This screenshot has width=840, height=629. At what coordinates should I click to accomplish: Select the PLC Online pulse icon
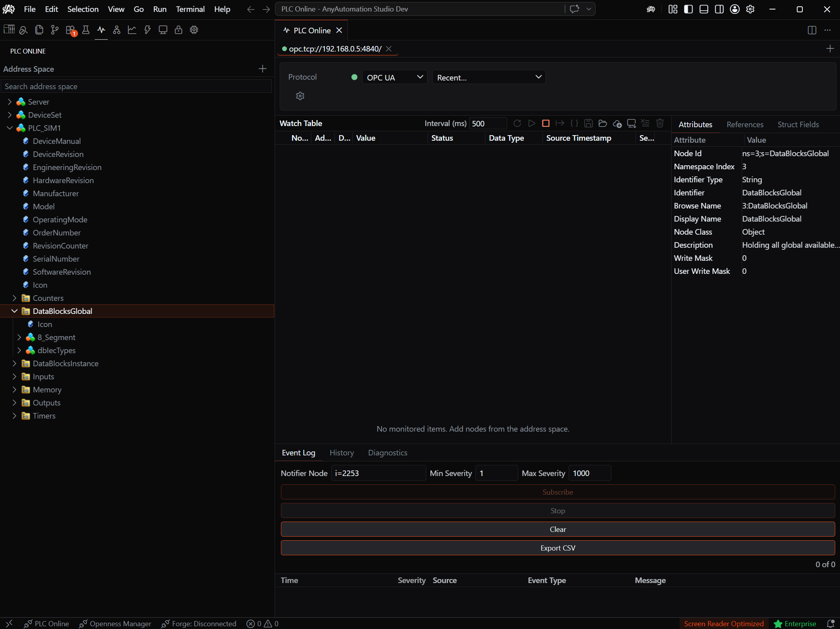coord(101,30)
